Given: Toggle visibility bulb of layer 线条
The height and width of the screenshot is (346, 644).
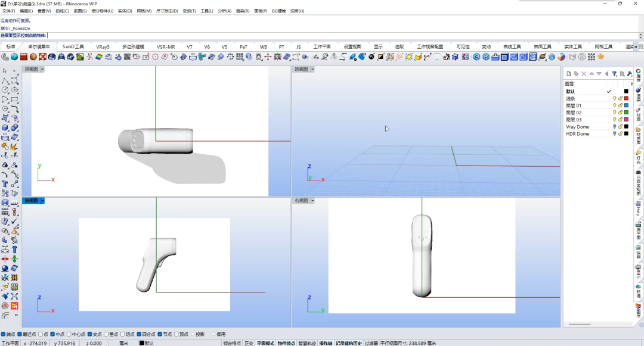Looking at the screenshot, I should (x=614, y=98).
